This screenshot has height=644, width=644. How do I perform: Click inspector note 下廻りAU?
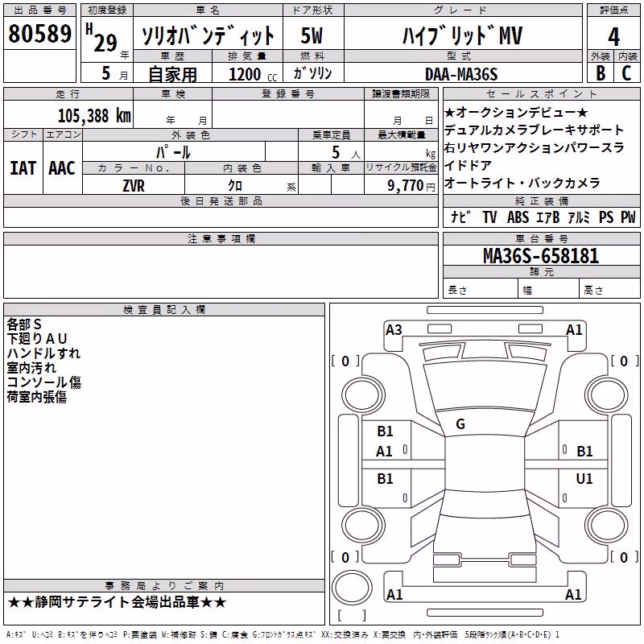click(x=36, y=339)
